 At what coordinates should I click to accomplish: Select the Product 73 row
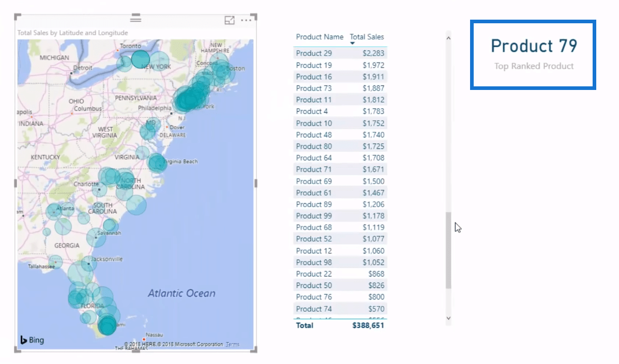tap(340, 88)
